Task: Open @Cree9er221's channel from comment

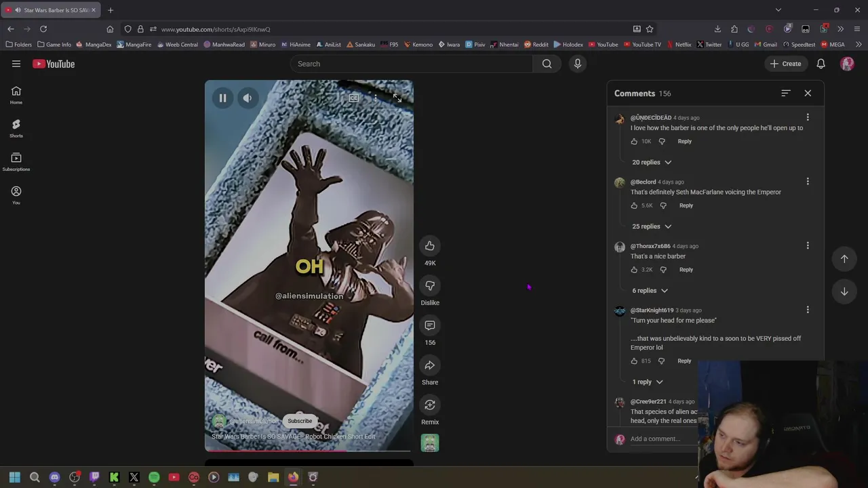Action: click(x=648, y=402)
